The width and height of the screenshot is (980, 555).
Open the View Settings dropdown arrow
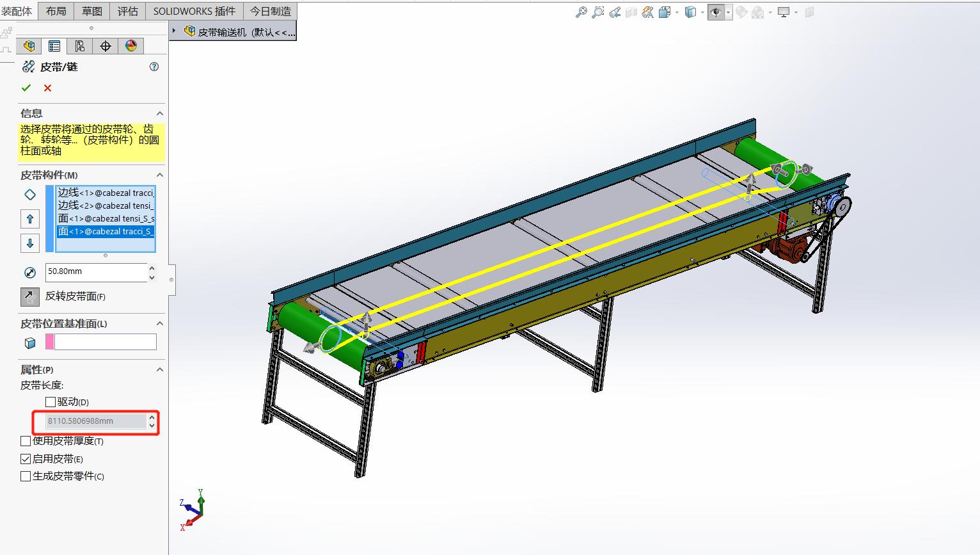point(796,12)
